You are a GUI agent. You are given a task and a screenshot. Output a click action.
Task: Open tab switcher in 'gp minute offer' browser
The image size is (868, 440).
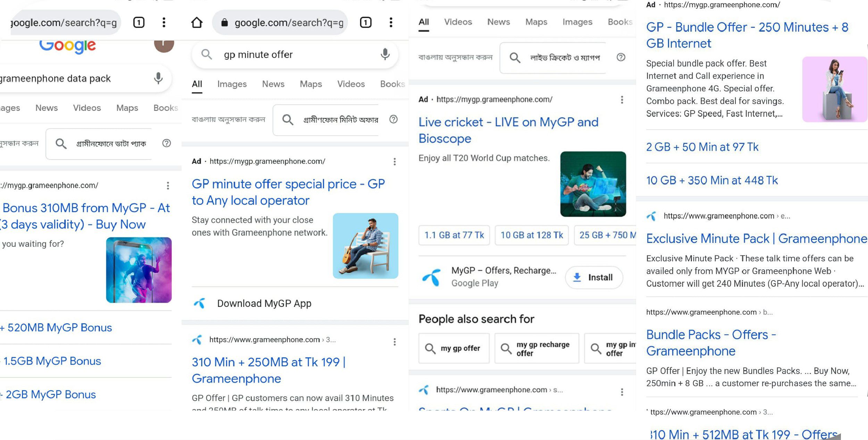[x=366, y=23]
